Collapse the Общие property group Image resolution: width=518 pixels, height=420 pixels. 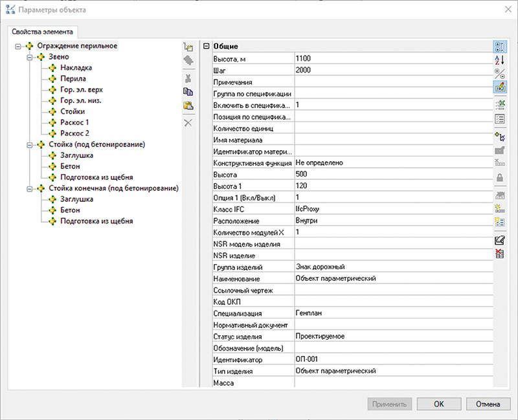click(x=206, y=46)
